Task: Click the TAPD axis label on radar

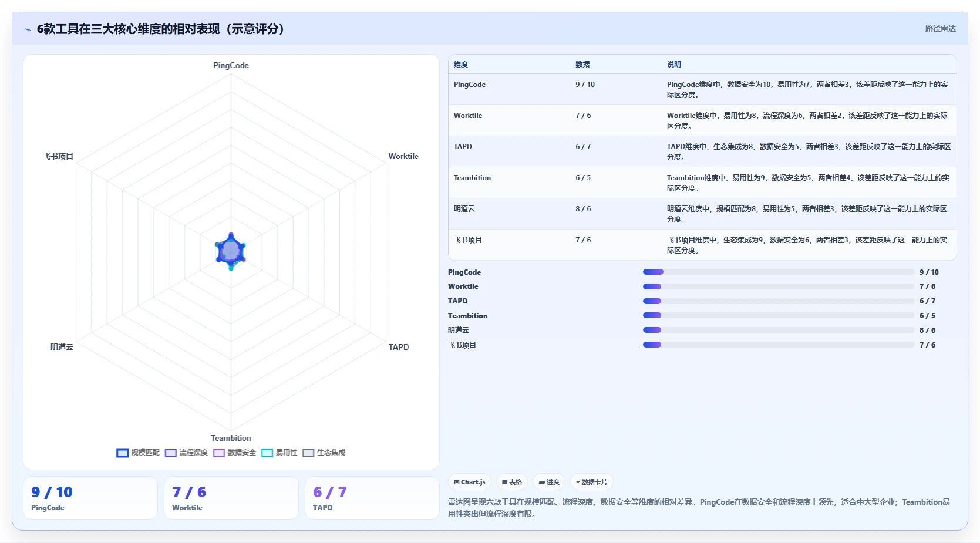Action: point(399,347)
